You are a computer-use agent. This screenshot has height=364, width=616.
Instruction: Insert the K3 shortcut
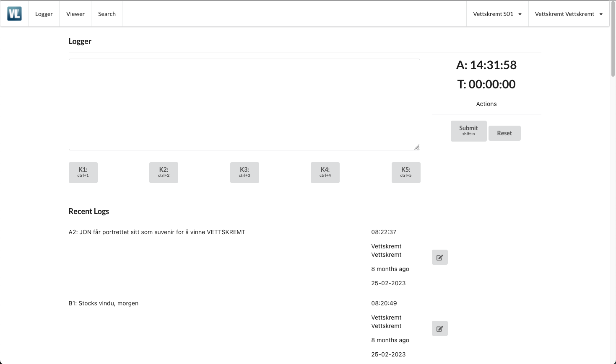point(244,173)
